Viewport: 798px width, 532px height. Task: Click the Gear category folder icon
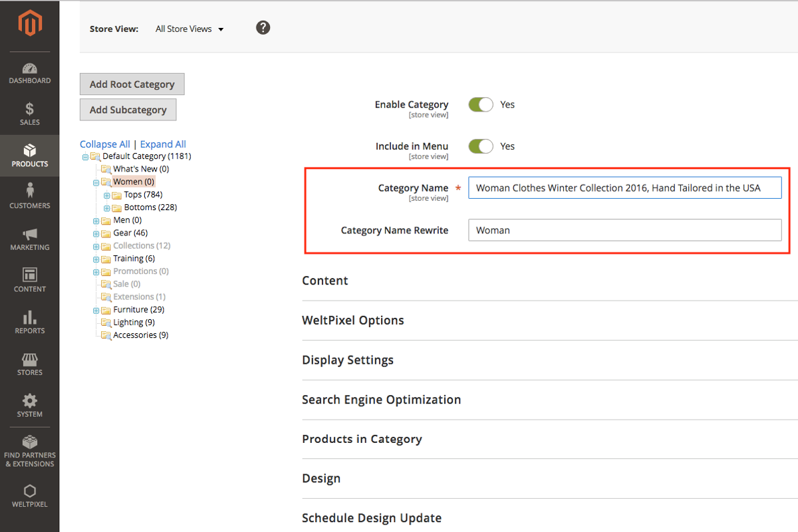point(106,233)
